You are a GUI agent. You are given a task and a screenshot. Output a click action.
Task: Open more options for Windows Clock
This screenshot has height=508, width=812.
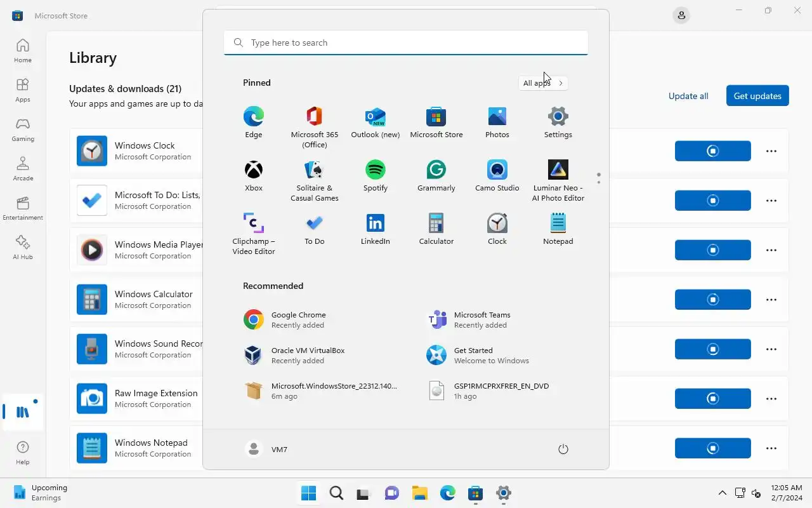(771, 151)
